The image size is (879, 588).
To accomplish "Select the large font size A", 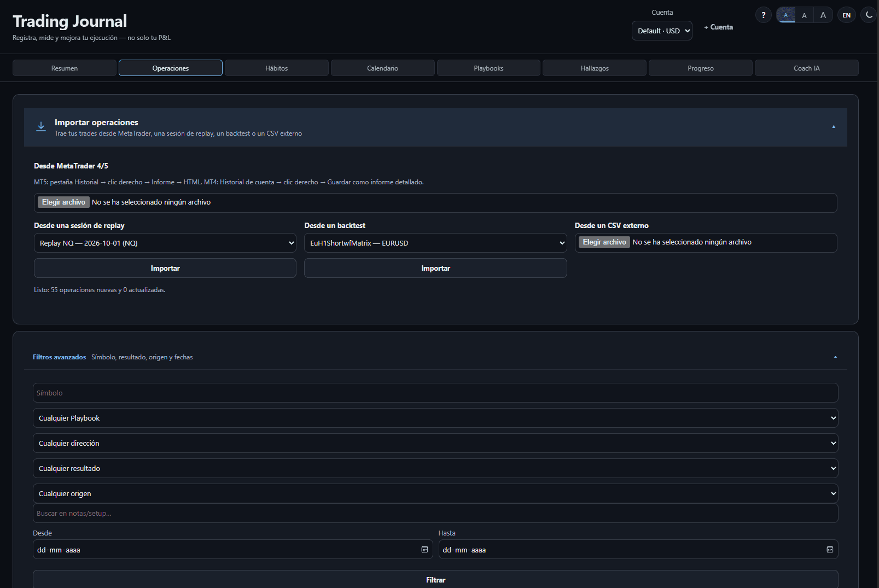I will pos(823,15).
